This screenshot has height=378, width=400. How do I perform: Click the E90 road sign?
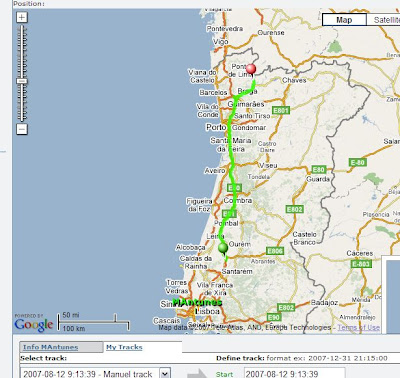click(x=273, y=317)
